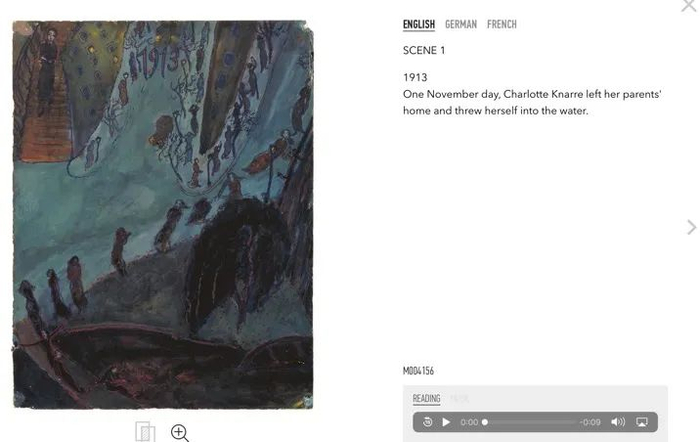Click the catalogue number M004156
The height and width of the screenshot is (442, 700).
[x=418, y=371]
